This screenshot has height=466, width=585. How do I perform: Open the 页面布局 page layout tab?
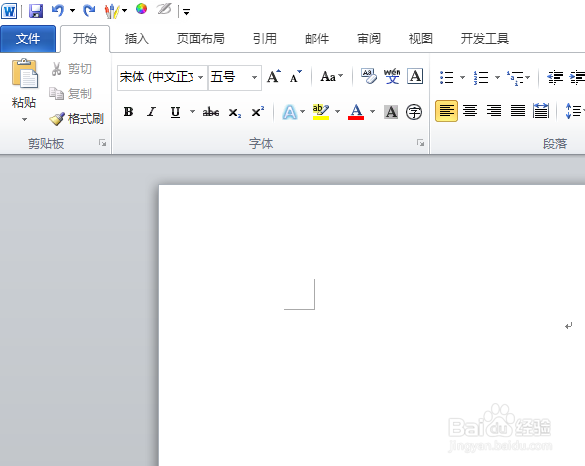[201, 38]
